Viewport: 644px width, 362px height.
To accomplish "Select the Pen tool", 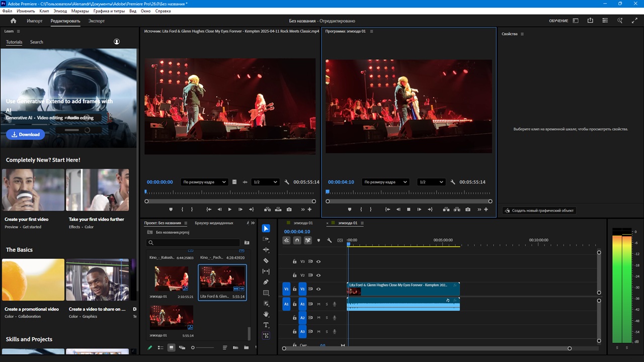I will click(x=266, y=282).
